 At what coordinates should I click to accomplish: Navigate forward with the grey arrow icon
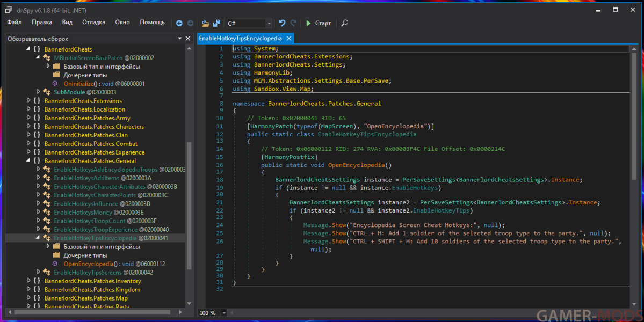pyautogui.click(x=190, y=24)
